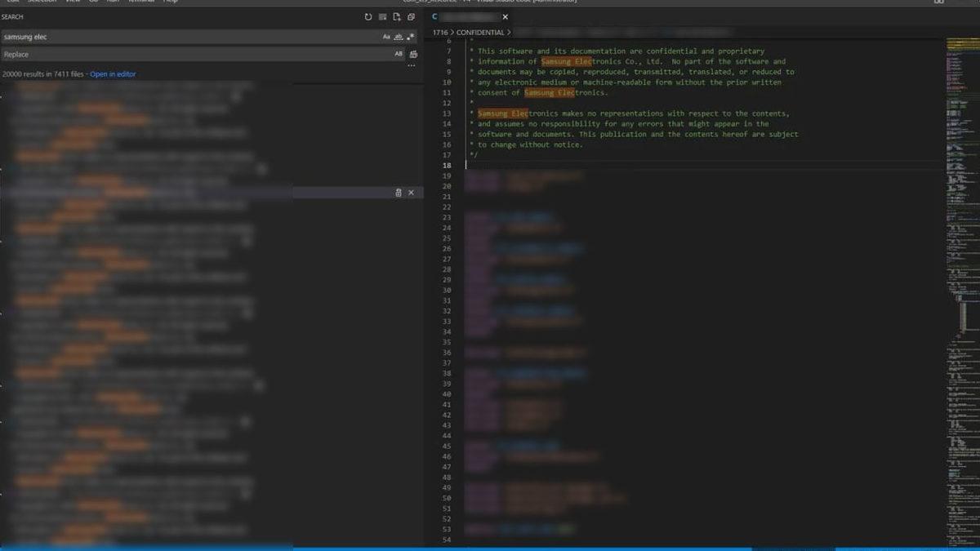Clear search results in Search panel
The width and height of the screenshot is (980, 551).
382,17
